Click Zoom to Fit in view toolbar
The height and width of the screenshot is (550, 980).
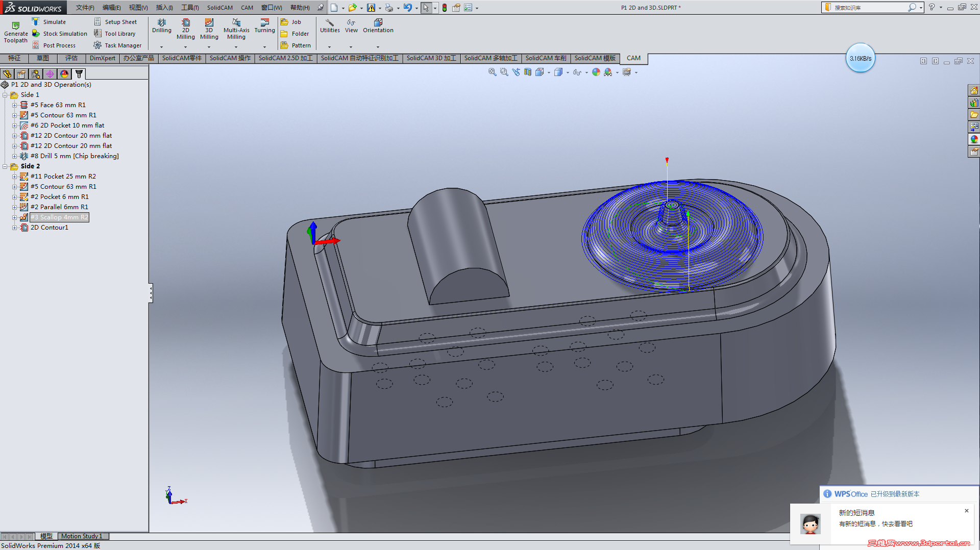click(x=492, y=72)
